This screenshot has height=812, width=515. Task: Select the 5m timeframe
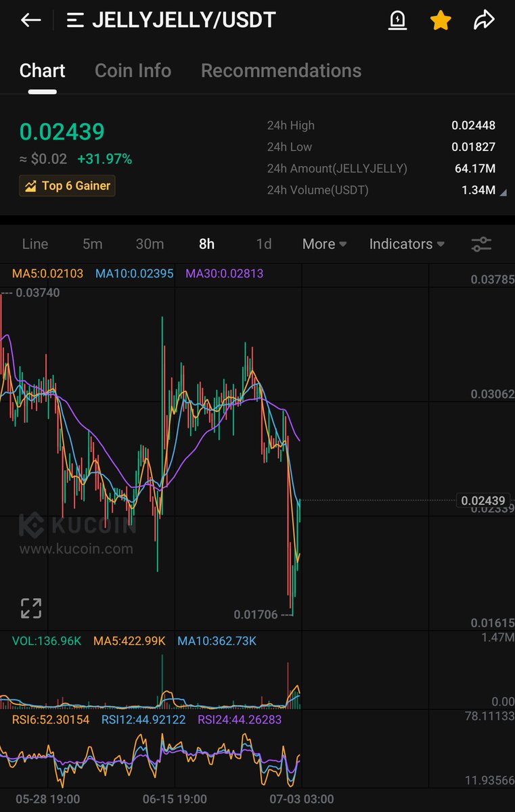[x=93, y=244]
